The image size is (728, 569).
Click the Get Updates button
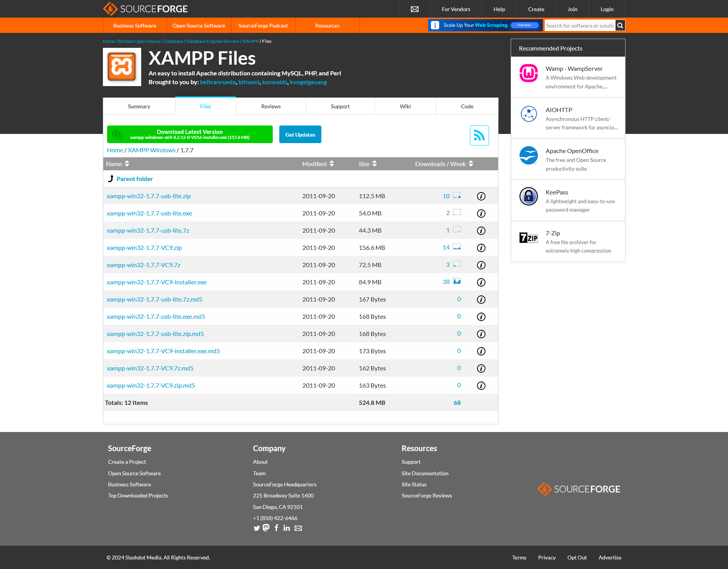tap(300, 134)
